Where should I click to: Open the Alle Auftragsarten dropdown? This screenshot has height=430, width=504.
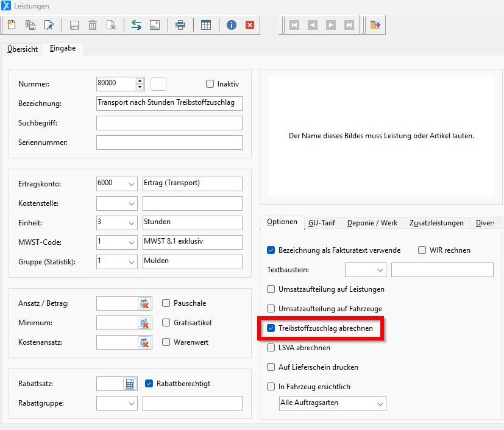coord(380,403)
